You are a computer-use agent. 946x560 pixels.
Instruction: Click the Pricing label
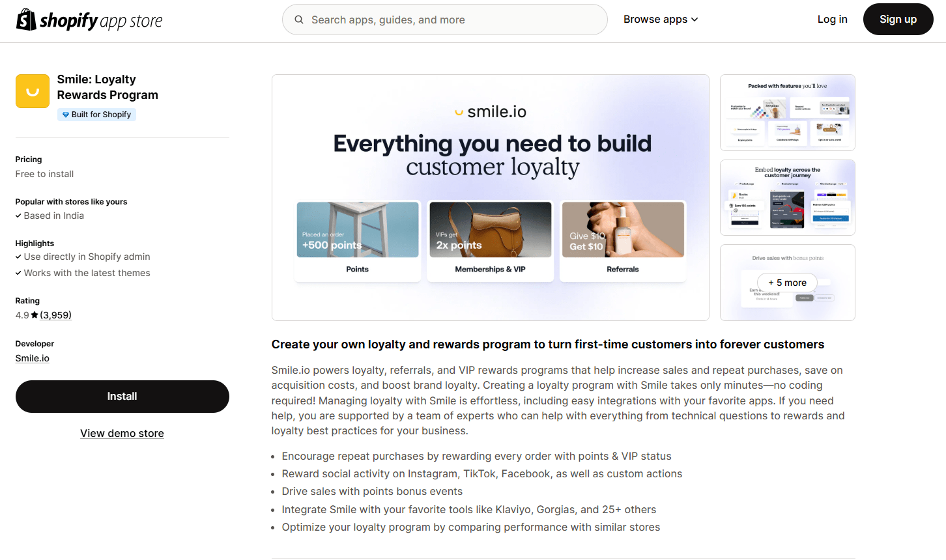[x=29, y=160]
